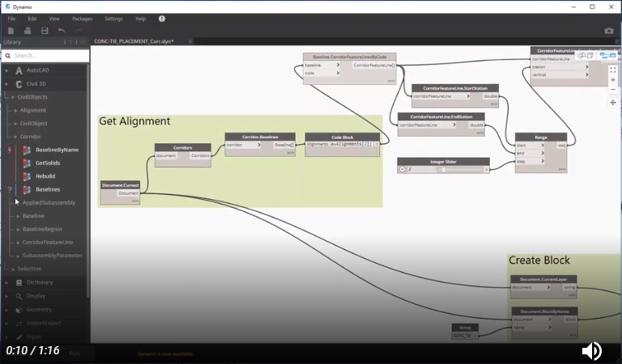
Task: Open the Edit menu
Action: (32, 19)
